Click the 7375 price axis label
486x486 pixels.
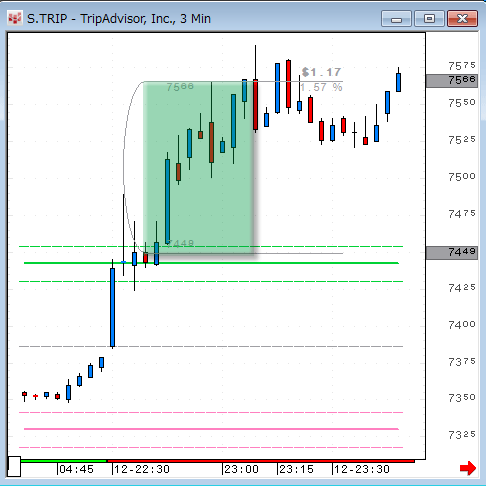462,361
